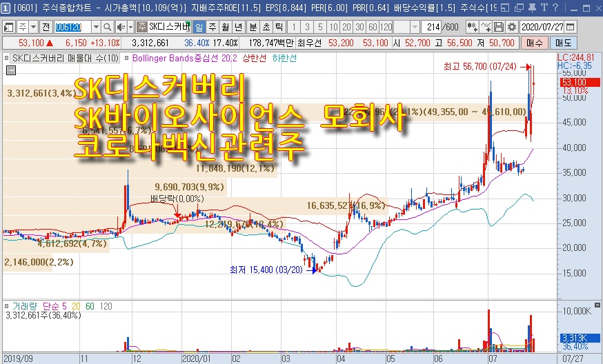
Task: Select interval 1 button
Action: (294, 27)
